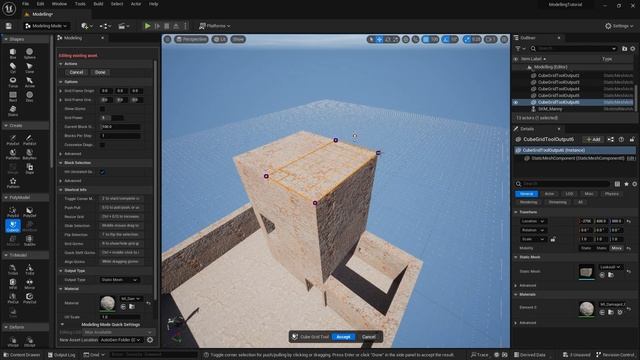Open the Pattern create tool
Viewport: 640px width, 360px height.
[13, 183]
